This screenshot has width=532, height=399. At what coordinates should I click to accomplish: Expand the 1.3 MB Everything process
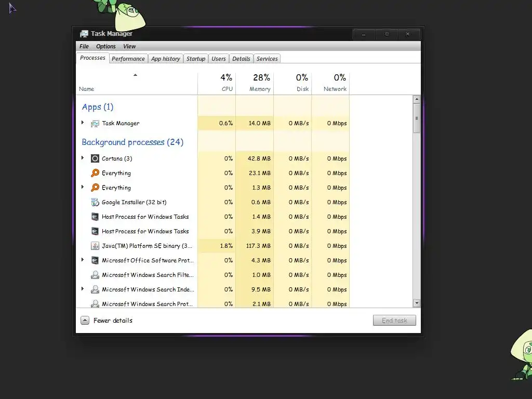83,187
